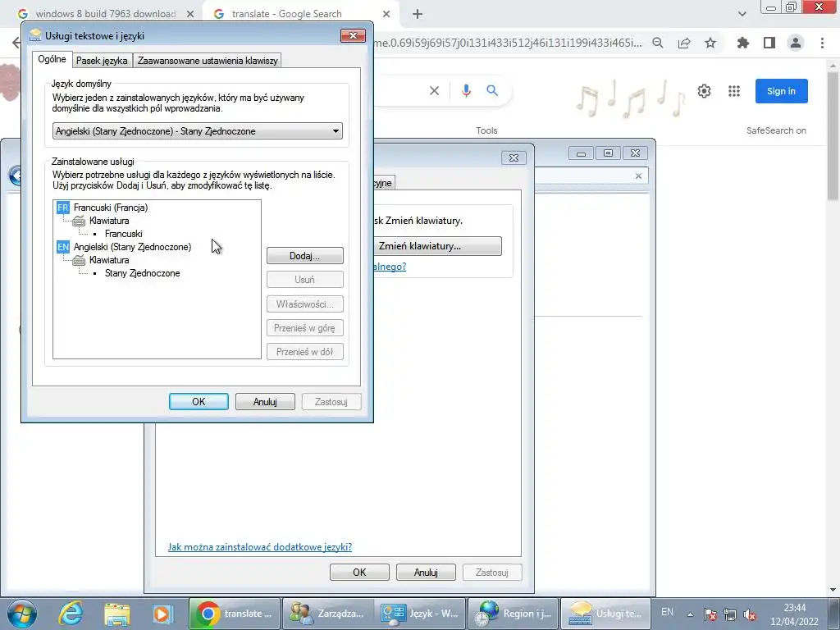Open Zaawansowane ustawienia klawiszy tab
840x630 pixels.
pyautogui.click(x=208, y=61)
